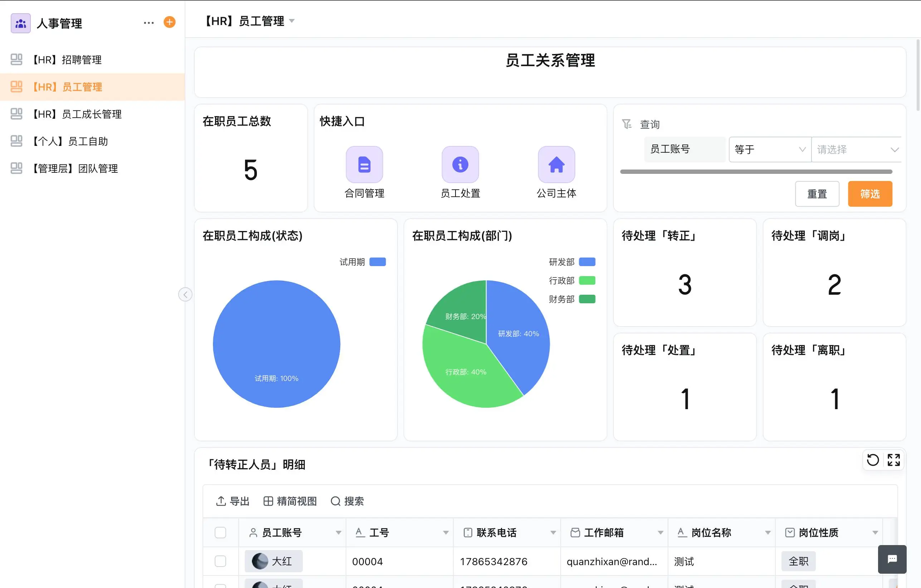Open 工作邮箱 column dropdown arrow

pos(660,533)
